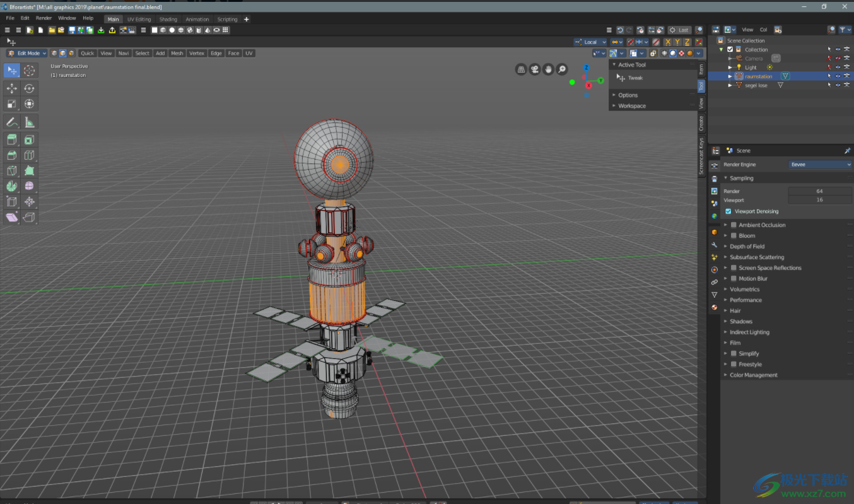Expand the Color Management section

(x=753, y=375)
